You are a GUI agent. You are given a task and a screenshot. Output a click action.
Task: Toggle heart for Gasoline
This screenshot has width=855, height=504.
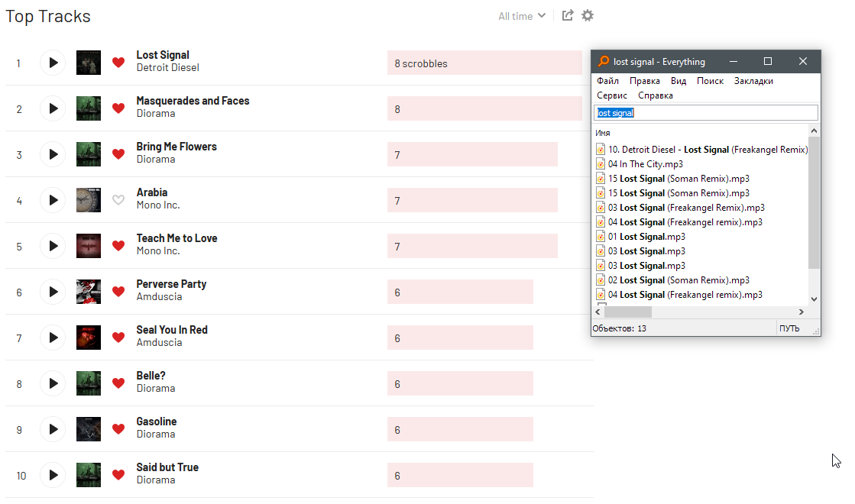118,429
